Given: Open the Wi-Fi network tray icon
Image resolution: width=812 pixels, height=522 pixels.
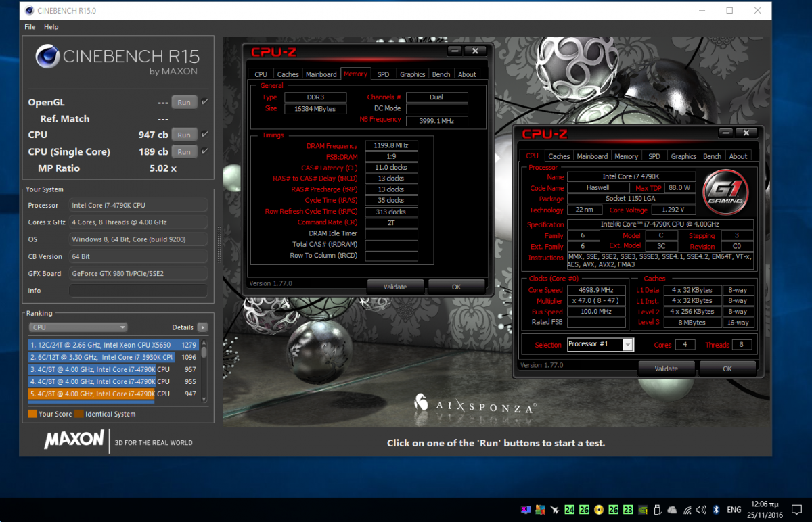Looking at the screenshot, I should [687, 510].
